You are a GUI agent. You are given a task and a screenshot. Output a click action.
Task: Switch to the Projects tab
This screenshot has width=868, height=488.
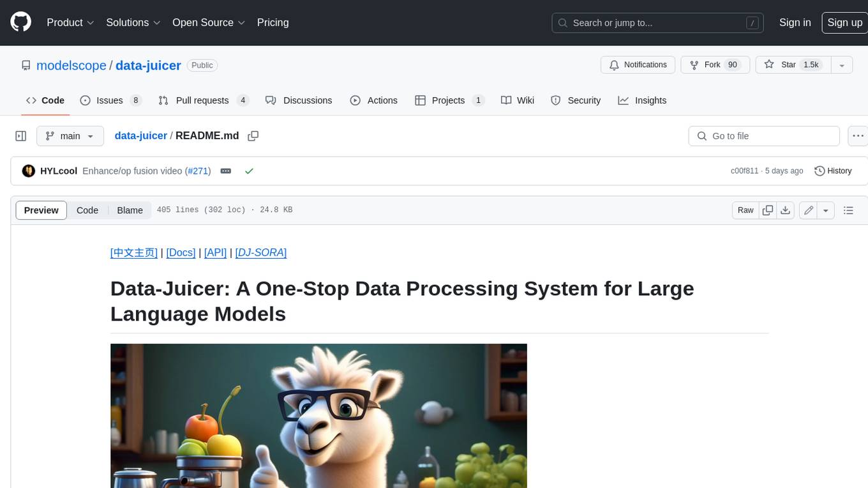point(449,100)
